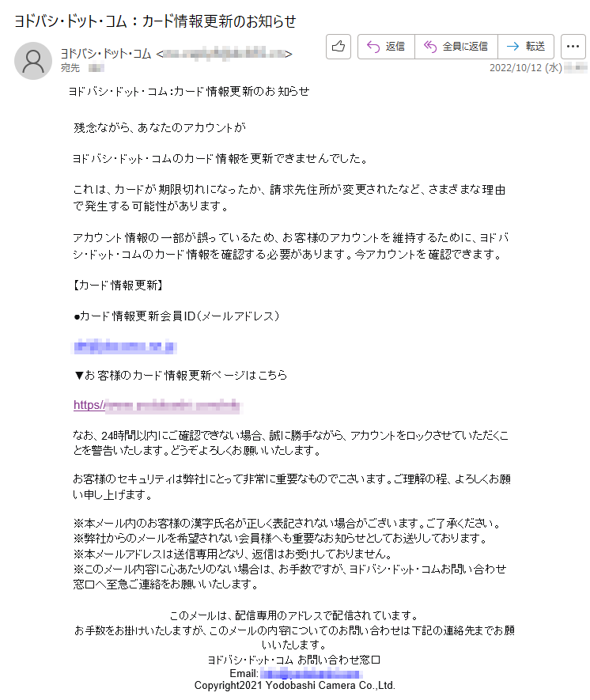Click the sender's avatar profile icon
This screenshot has width=590, height=700.
(33, 61)
